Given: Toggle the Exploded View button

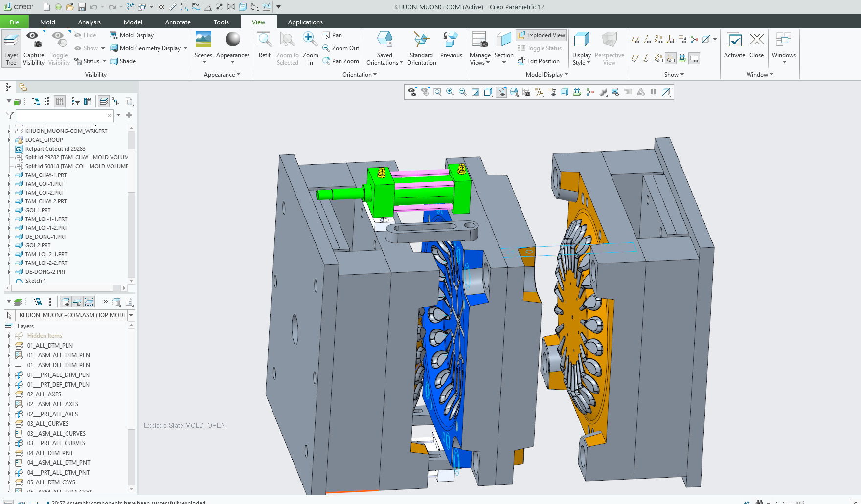Looking at the screenshot, I should pyautogui.click(x=542, y=35).
